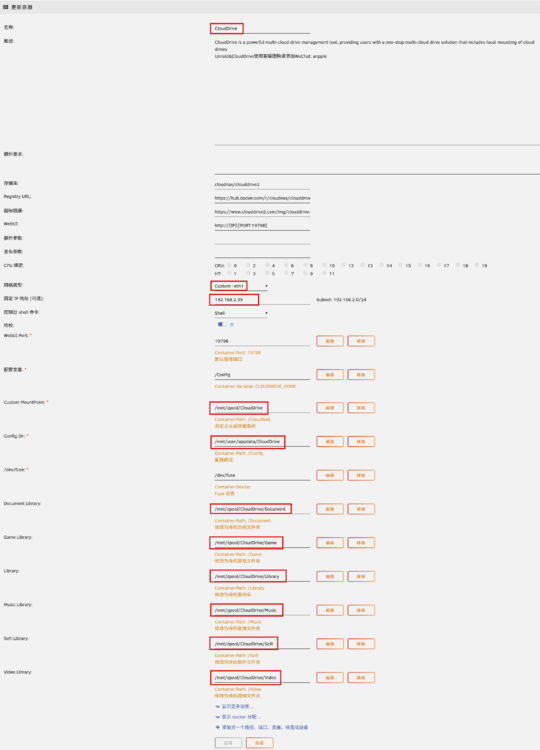Click the WebUI field http://[IP]:[PORT:19798]
Viewport: 540px width, 750px height.
tap(262, 226)
